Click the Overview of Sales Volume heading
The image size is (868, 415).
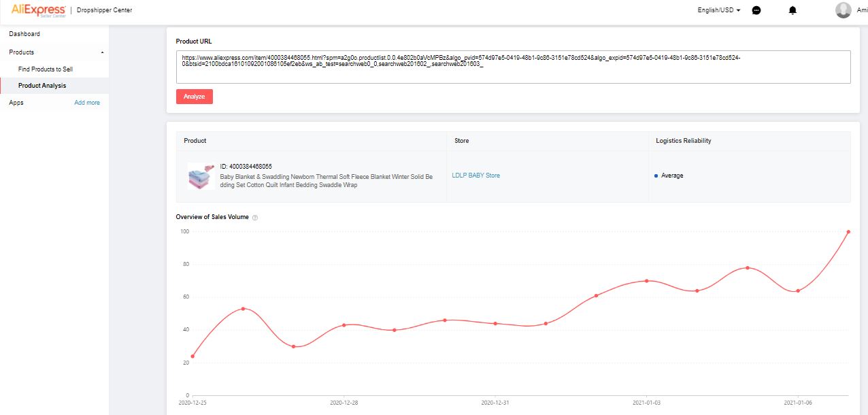click(x=212, y=217)
